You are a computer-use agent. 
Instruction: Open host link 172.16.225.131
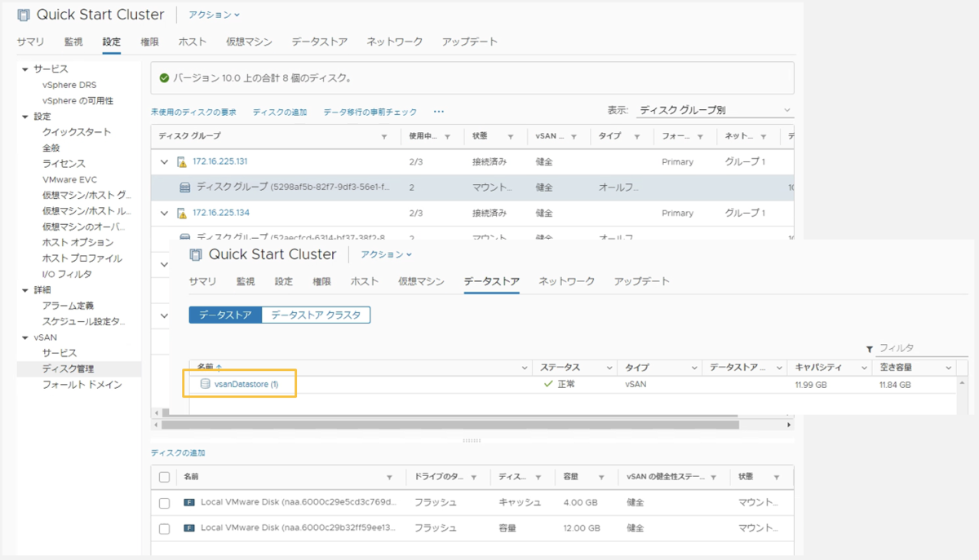point(219,162)
